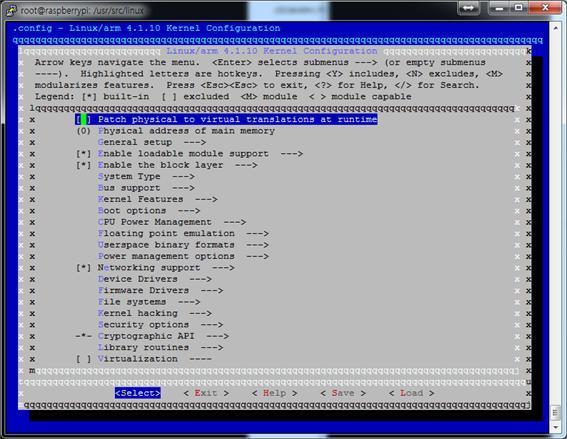This screenshot has width=567, height=439.
Task: Close the PuTTY window
Action: 545,8
